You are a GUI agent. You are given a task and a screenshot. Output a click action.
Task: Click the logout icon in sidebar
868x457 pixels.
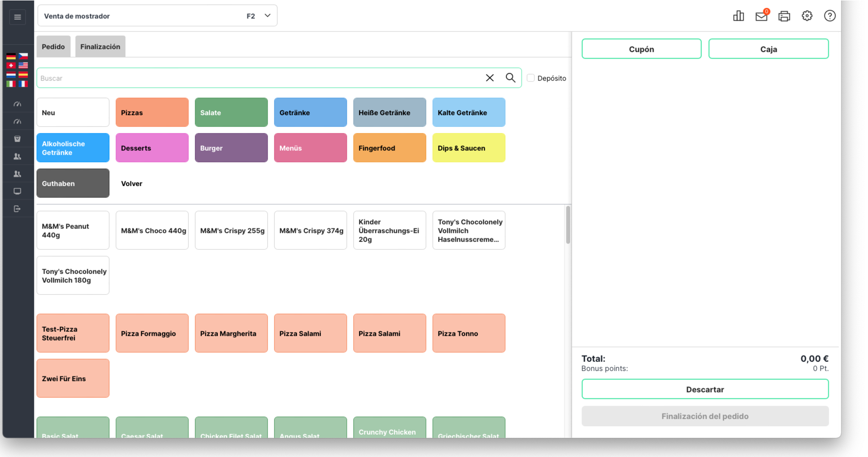coord(17,209)
